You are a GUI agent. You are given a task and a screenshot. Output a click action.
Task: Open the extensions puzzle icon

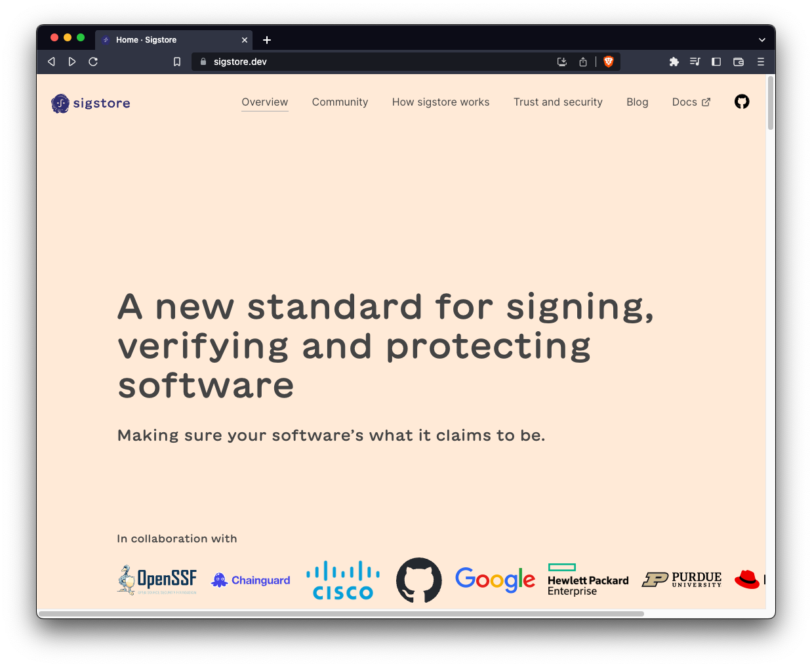674,62
